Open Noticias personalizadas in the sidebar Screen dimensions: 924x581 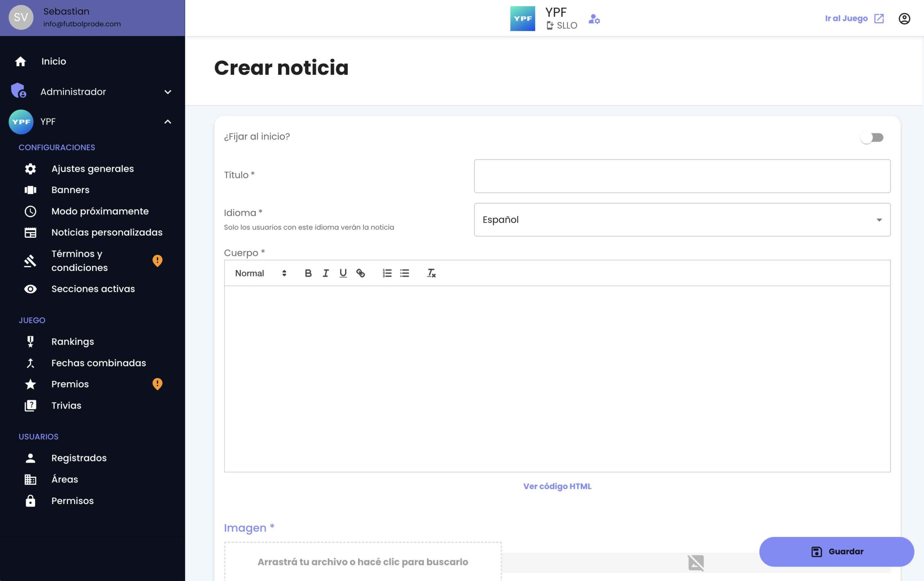click(x=107, y=232)
